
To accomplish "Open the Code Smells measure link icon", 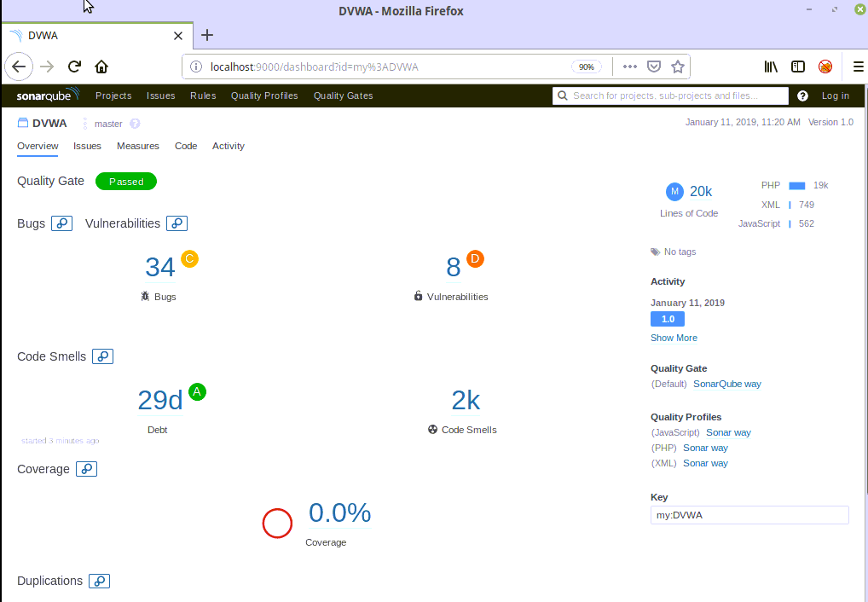I will (102, 356).
